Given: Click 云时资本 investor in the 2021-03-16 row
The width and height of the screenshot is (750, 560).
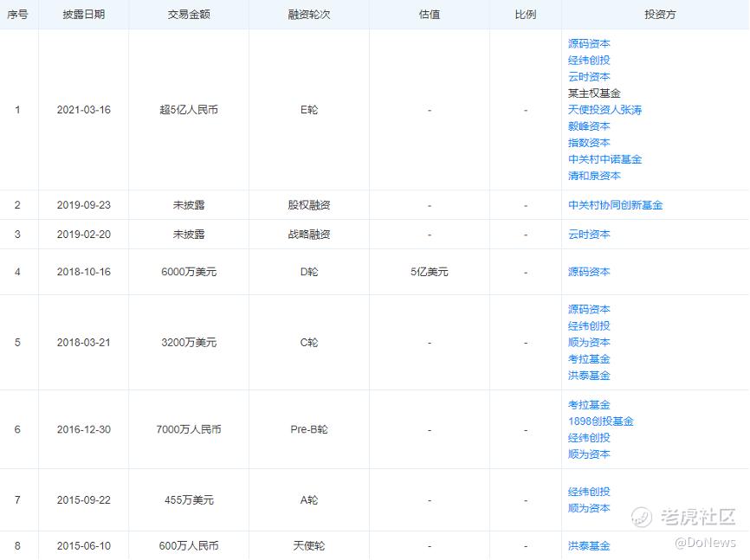Looking at the screenshot, I should pyautogui.click(x=589, y=76).
